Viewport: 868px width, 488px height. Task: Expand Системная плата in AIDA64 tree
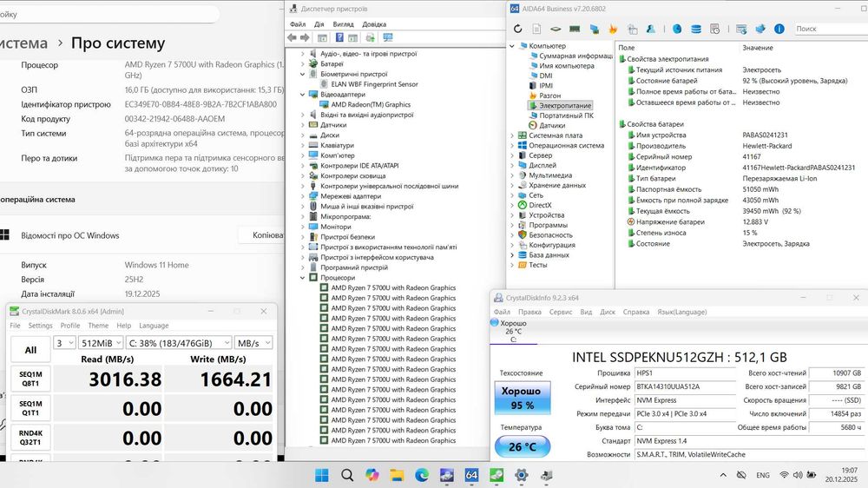pos(512,135)
